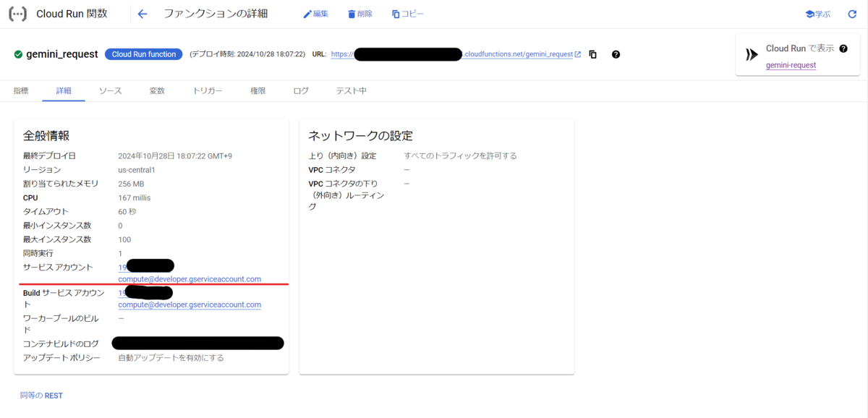Screen dimensions: 868x418
Task: Click the VPC コネクタ label
Action: coord(332,170)
